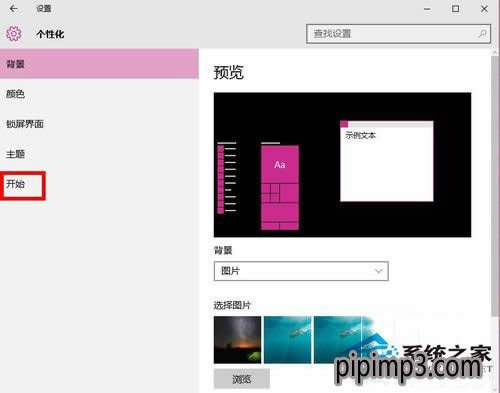Click in the 查找设置 search field

(x=398, y=34)
